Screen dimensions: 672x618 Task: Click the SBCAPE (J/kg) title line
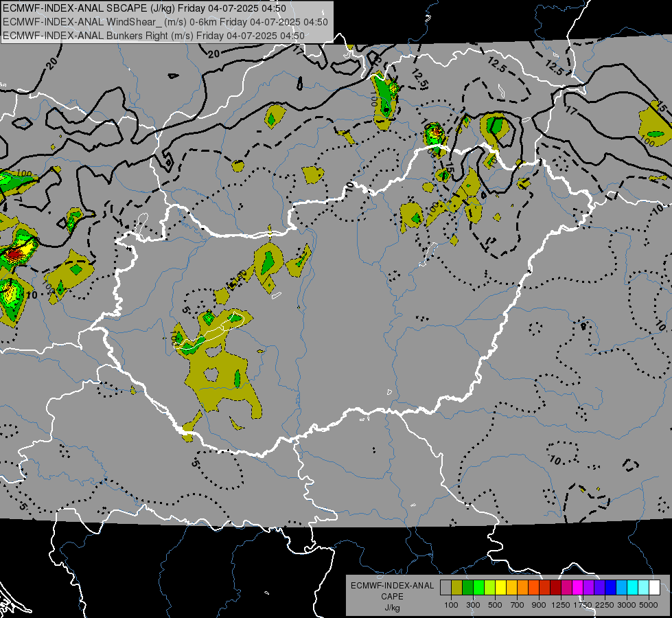click(144, 8)
